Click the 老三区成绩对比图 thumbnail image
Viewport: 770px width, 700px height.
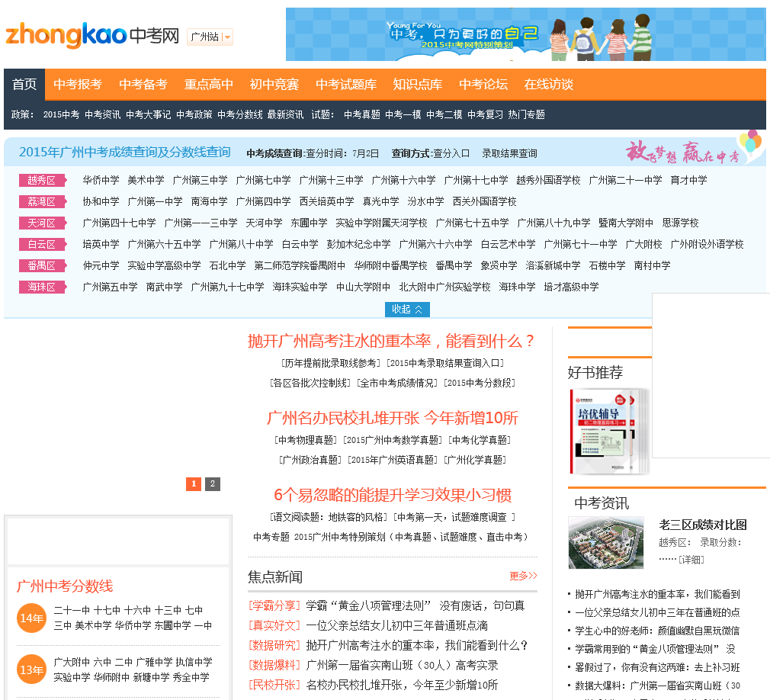tap(605, 542)
